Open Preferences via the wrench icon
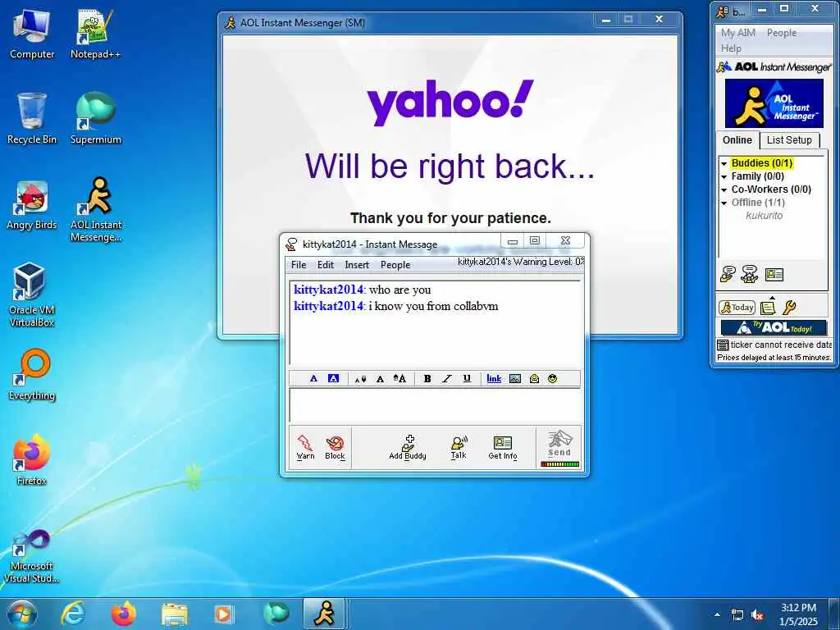The height and width of the screenshot is (630, 840). coord(789,307)
